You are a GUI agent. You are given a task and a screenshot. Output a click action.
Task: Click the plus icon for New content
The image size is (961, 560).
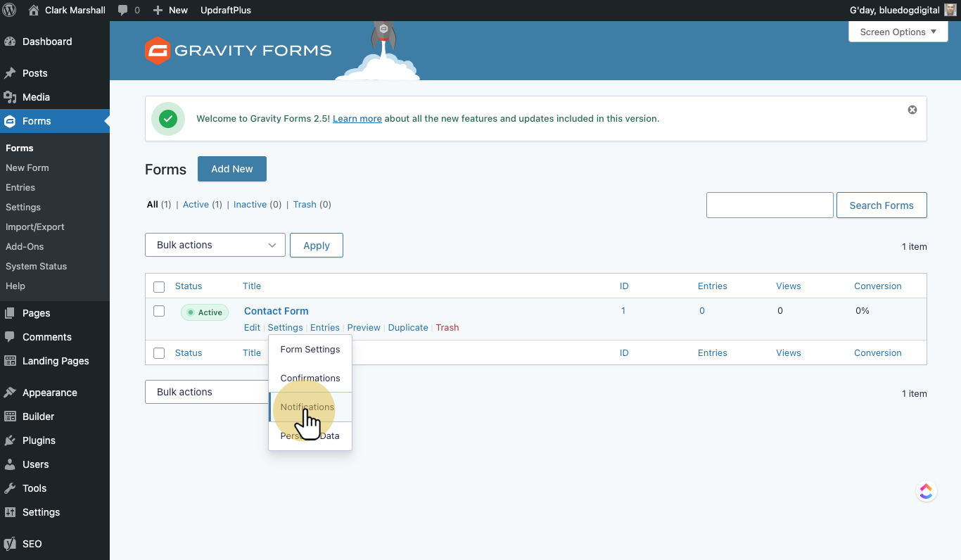(x=158, y=10)
